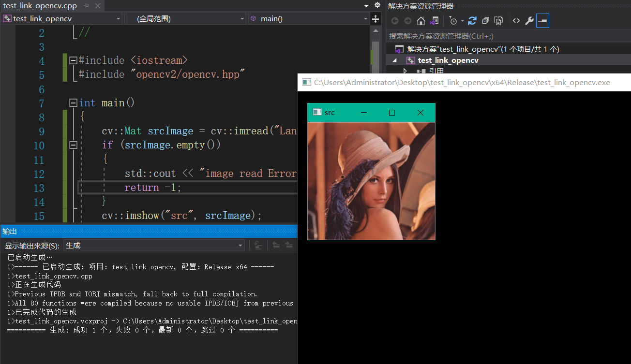Click the build summary line 生成: 成功 1 个
Image resolution: width=631 pixels, height=364 pixels.
pos(142,331)
